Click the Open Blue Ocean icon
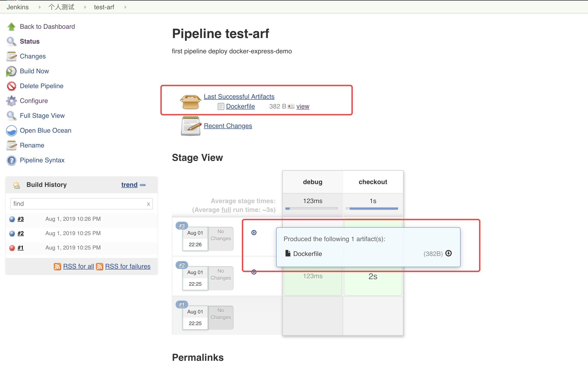 [11, 131]
